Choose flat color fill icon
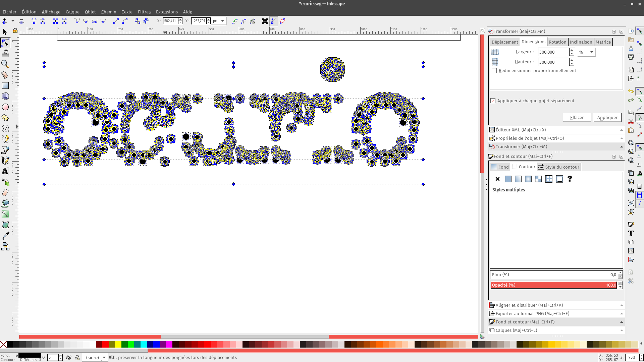644x362 pixels. coord(508,179)
